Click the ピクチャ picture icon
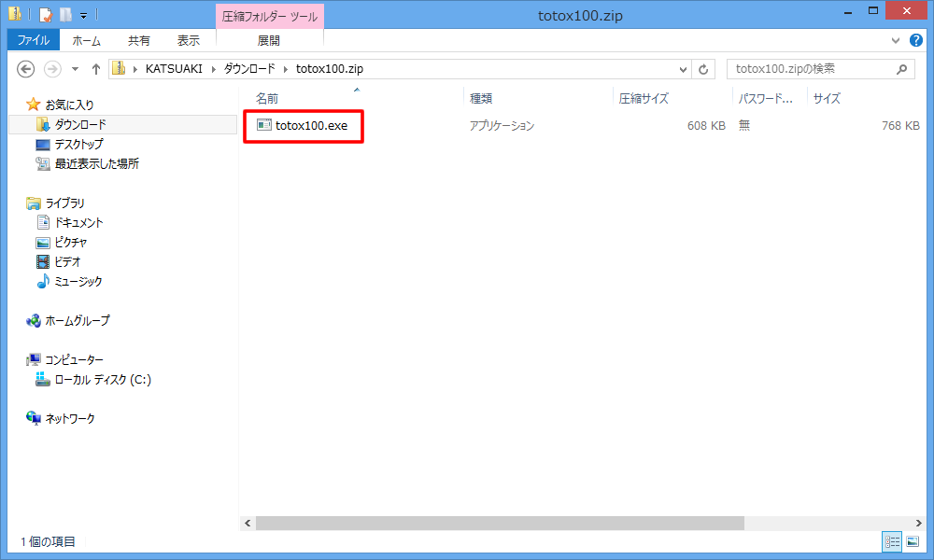Screen dimensions: 934x560 pyautogui.click(x=43, y=243)
